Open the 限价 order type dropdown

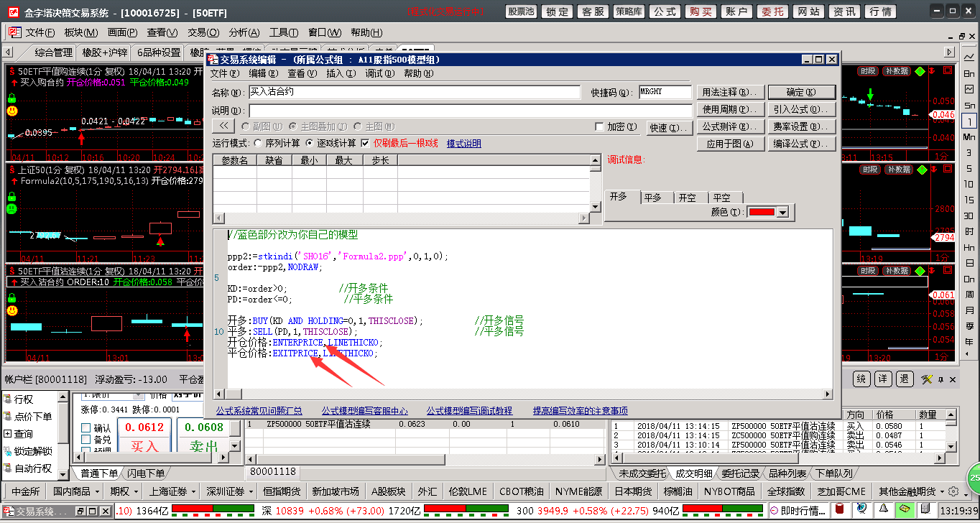click(x=137, y=395)
